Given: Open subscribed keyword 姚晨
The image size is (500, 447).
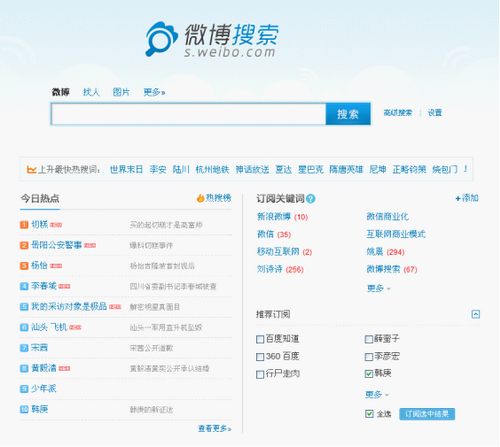Looking at the screenshot, I should click(x=375, y=252).
